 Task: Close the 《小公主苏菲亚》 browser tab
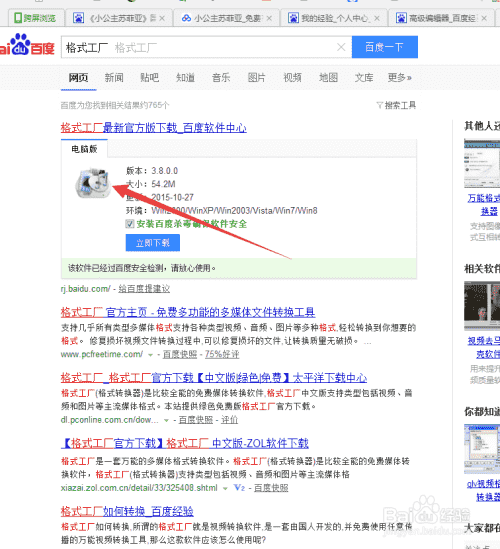click(x=162, y=18)
